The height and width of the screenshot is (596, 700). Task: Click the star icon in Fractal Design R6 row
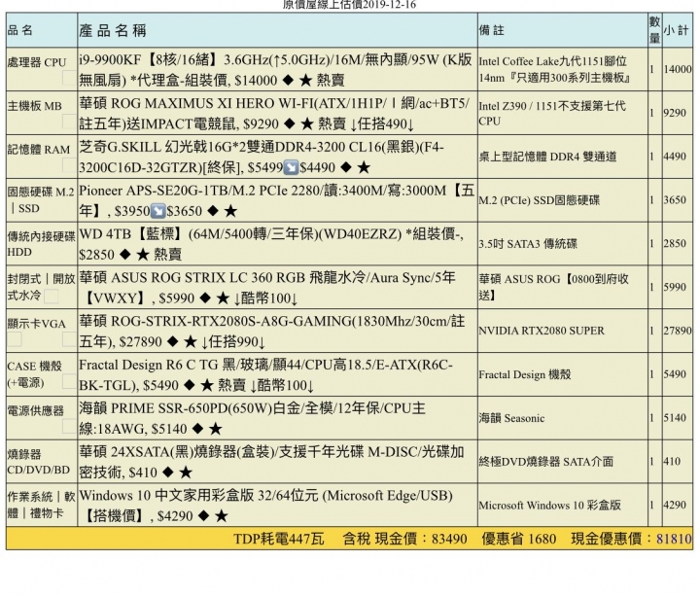click(207, 385)
